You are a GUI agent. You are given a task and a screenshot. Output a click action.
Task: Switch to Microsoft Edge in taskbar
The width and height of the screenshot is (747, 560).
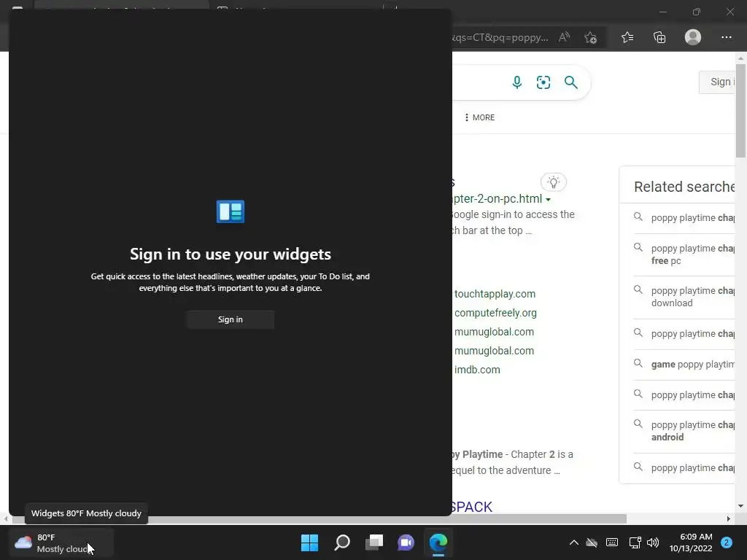[x=438, y=542]
